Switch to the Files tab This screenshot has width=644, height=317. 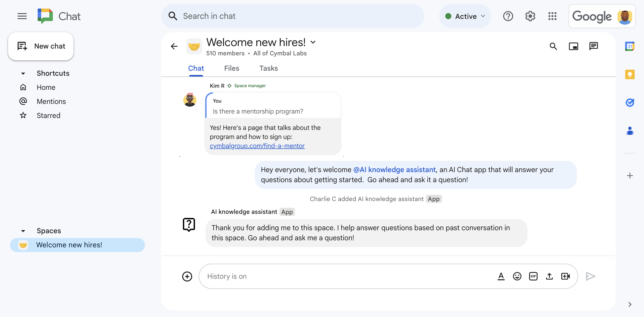[232, 68]
